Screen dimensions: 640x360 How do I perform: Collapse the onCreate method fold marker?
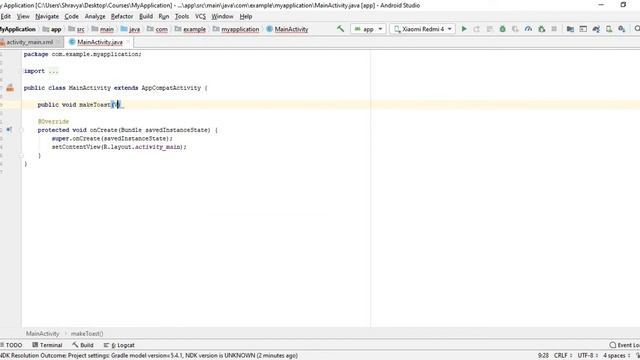coord(22,130)
